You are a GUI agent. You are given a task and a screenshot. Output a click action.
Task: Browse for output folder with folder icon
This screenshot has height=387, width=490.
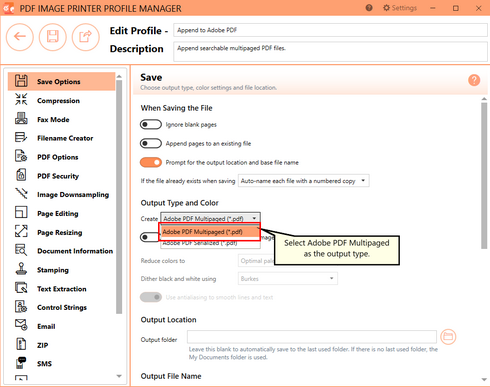[x=448, y=337]
